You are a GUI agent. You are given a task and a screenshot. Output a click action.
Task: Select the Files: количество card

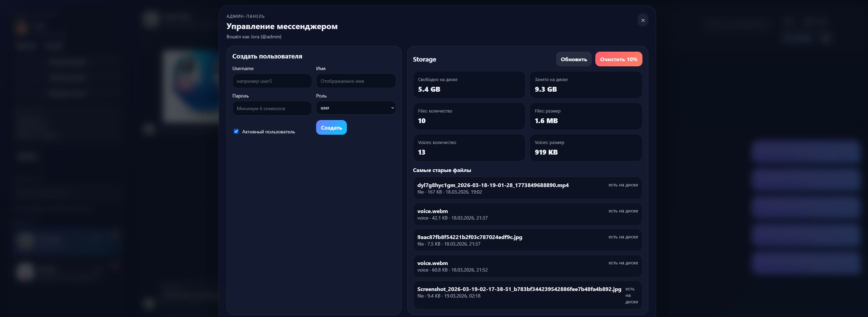pyautogui.click(x=469, y=116)
